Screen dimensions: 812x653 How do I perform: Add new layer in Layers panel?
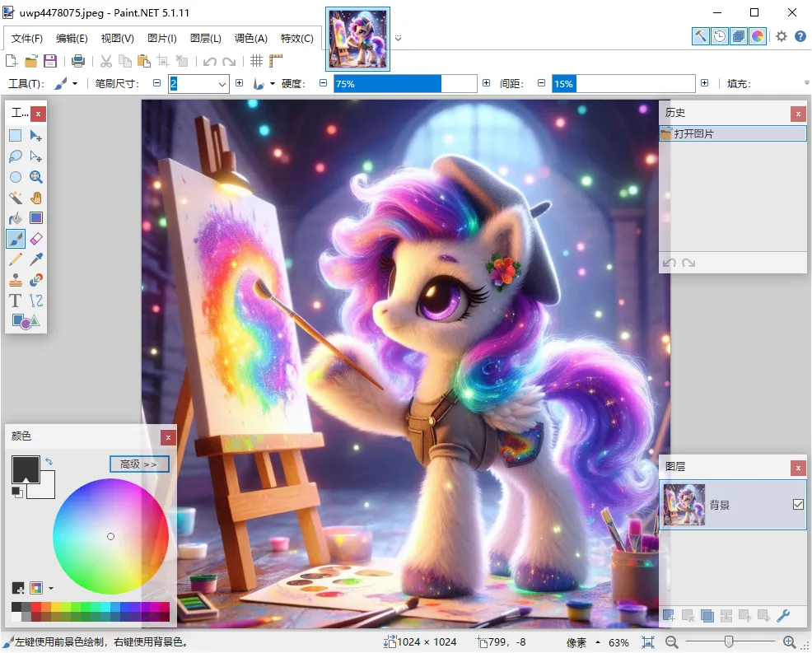(x=669, y=616)
